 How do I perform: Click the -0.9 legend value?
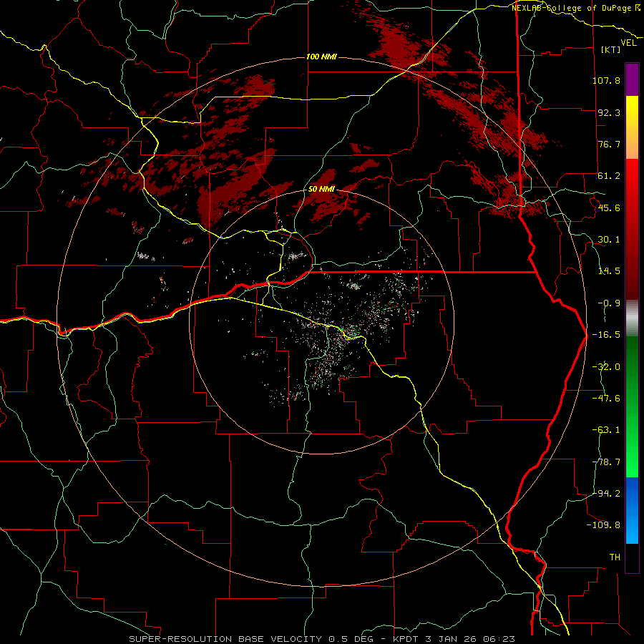(609, 303)
